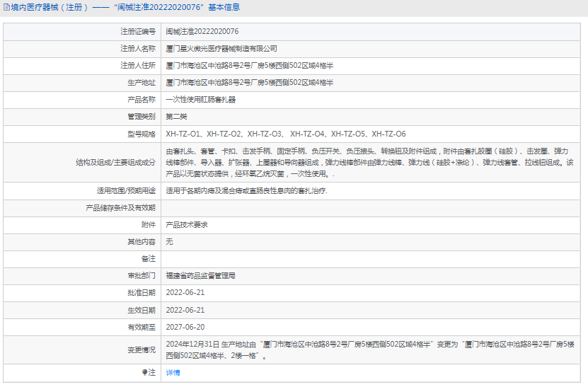Click the intended-use text 适用于各期内痔
588x387 pixels.
click(246, 191)
